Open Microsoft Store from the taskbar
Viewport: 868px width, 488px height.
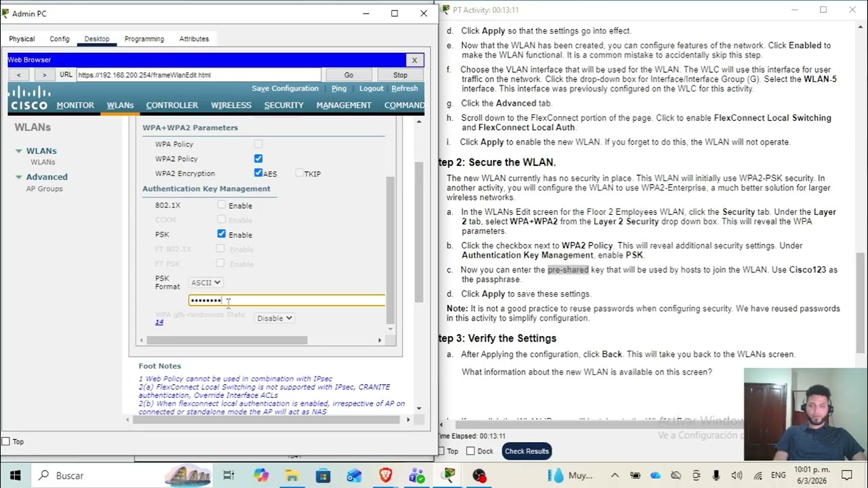point(323,475)
